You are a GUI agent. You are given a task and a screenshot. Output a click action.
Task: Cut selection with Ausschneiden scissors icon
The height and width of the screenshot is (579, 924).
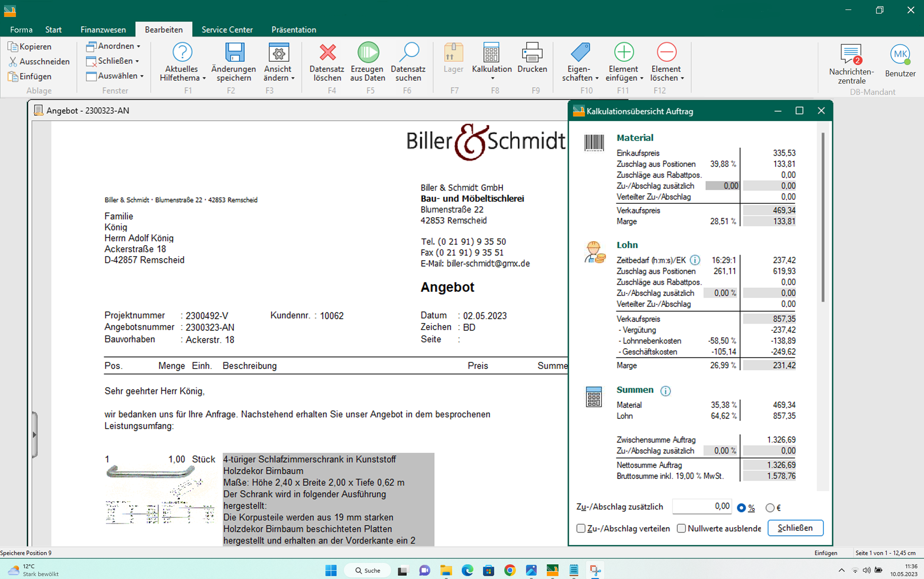(x=13, y=61)
